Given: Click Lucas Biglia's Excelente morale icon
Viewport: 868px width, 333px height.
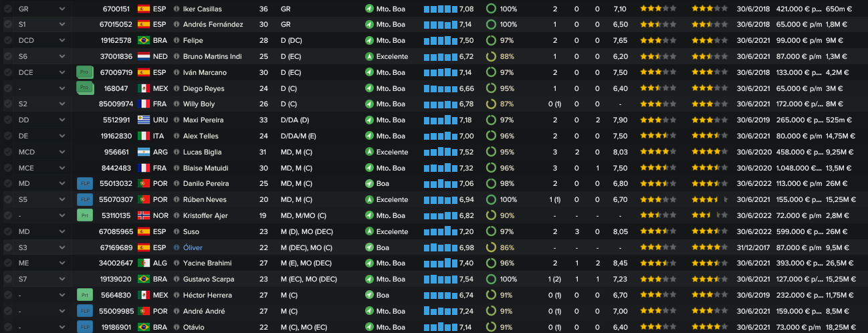Looking at the screenshot, I should coord(369,152).
